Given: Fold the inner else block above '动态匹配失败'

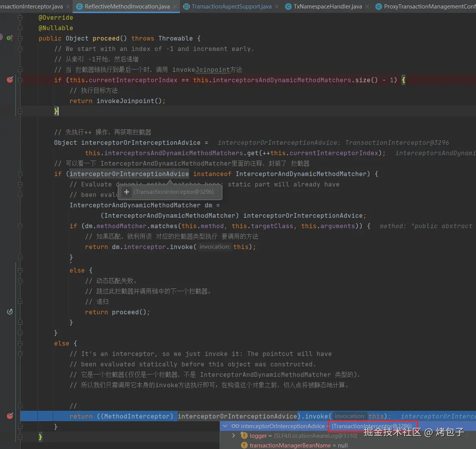Looking at the screenshot, I should point(20,271).
